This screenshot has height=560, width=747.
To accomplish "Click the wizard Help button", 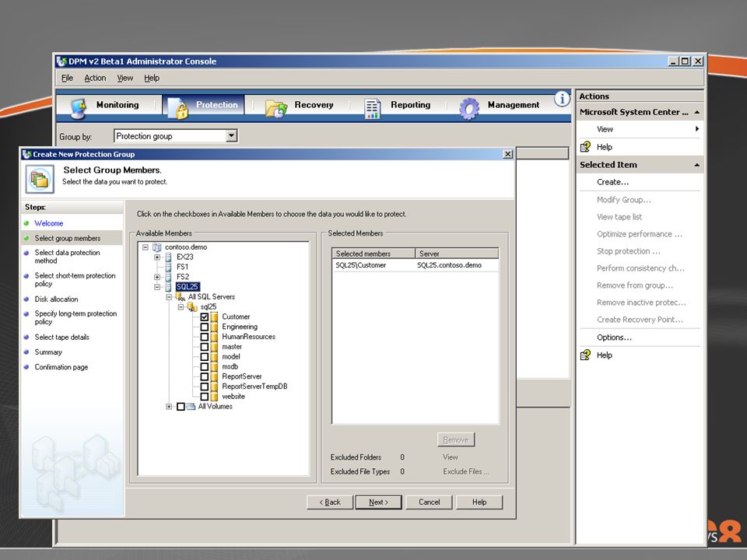I will click(x=479, y=502).
